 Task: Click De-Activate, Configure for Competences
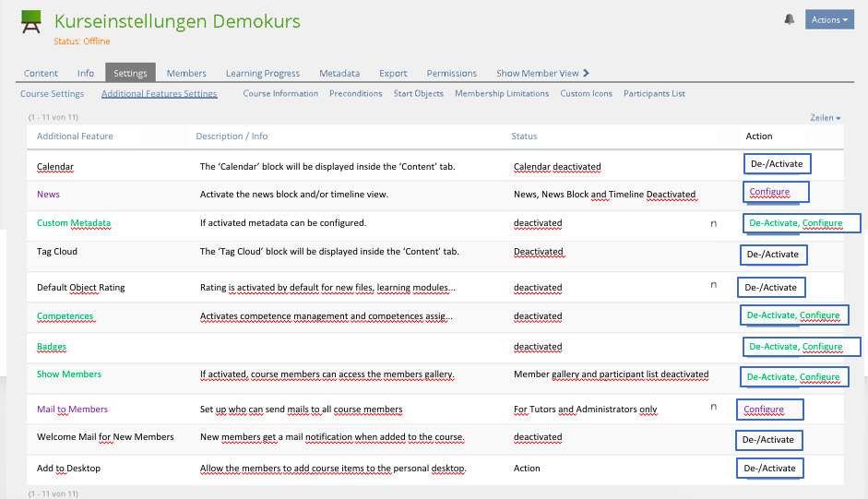click(x=793, y=315)
